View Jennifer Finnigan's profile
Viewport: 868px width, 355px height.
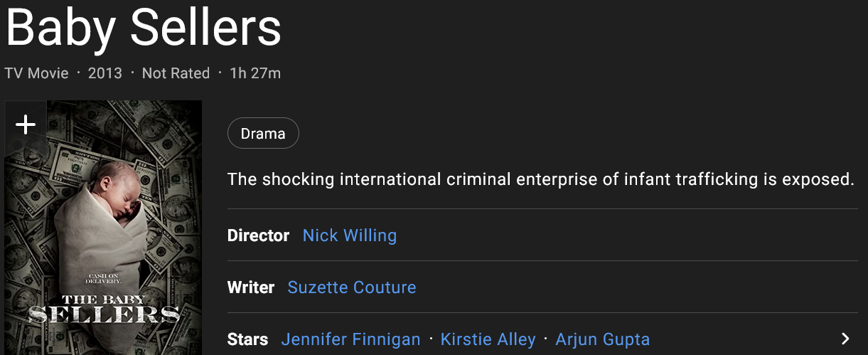(350, 339)
